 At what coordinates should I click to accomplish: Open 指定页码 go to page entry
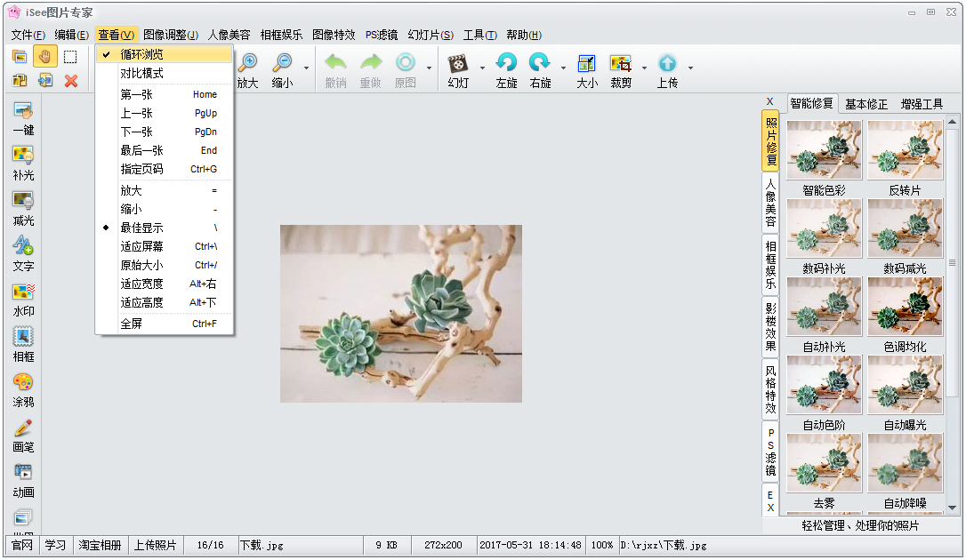pyautogui.click(x=165, y=169)
